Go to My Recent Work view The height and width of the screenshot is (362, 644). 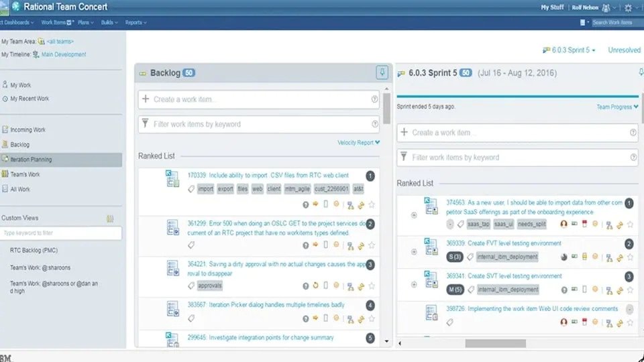tap(29, 99)
